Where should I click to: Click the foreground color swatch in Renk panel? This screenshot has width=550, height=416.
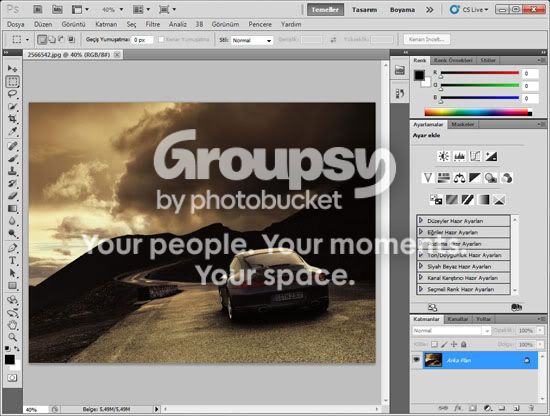pos(419,75)
